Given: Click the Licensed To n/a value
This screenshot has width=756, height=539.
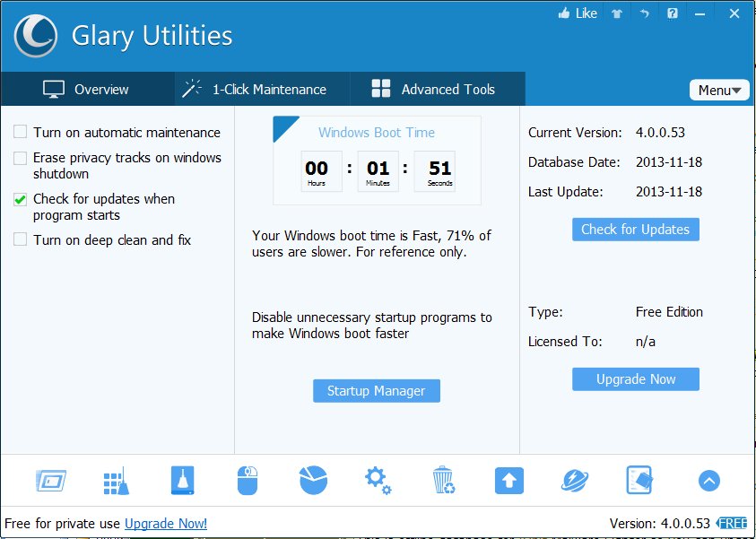Looking at the screenshot, I should (645, 342).
